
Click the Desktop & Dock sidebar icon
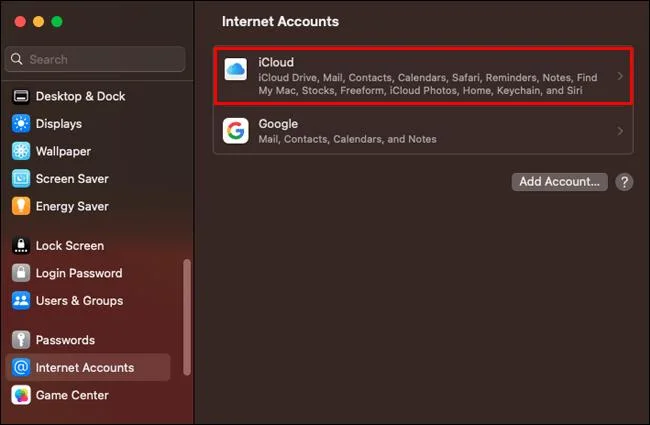pos(21,96)
